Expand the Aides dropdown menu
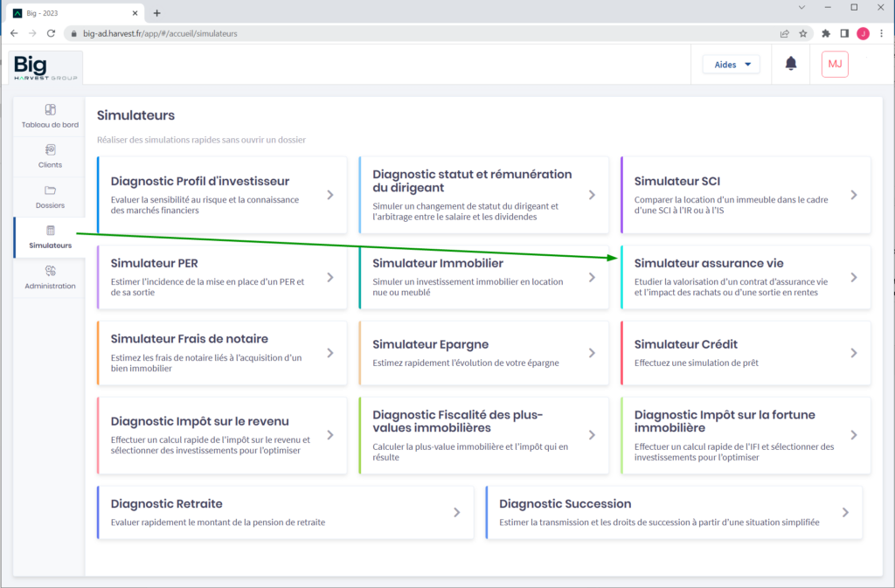 [731, 65]
